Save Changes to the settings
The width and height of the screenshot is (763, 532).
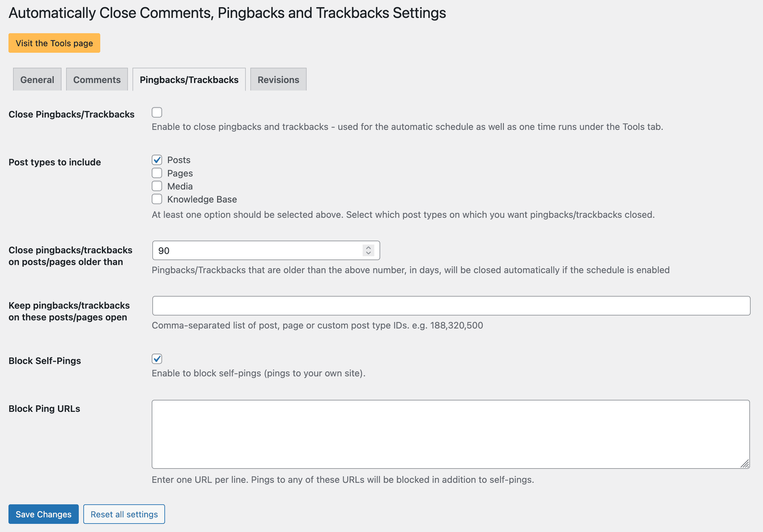pyautogui.click(x=44, y=514)
